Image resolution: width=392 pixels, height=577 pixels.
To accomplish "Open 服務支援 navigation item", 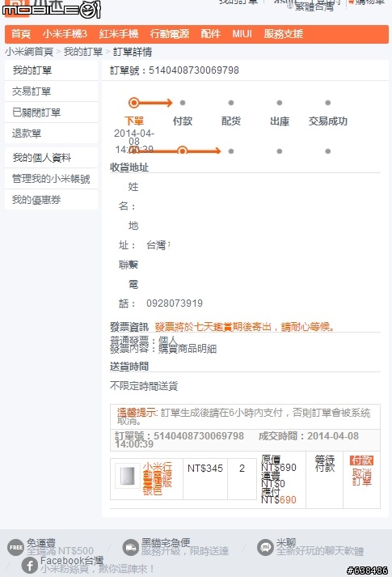I will [x=283, y=34].
